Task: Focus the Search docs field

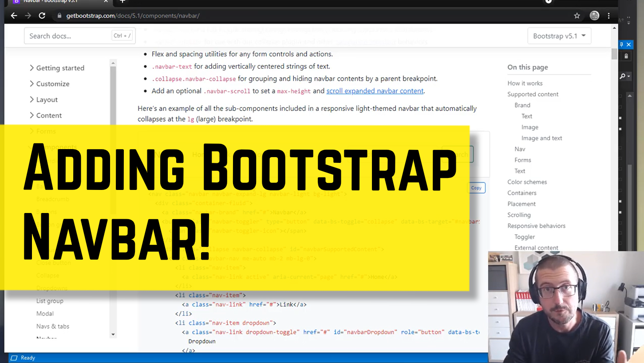Action: tap(80, 36)
